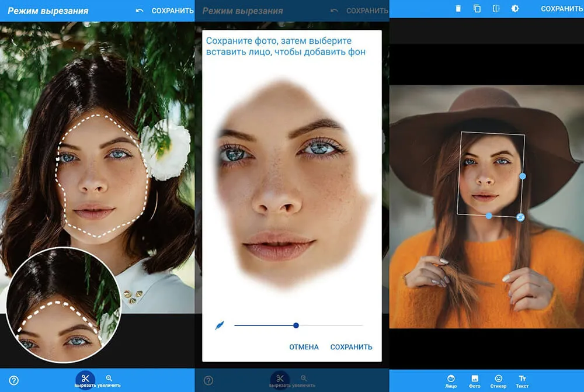
Task: Select the magnifier 'увеличить' tool in left screen
Action: coord(109,381)
